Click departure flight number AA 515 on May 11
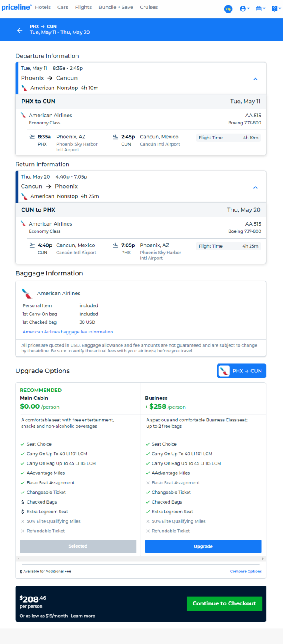The width and height of the screenshot is (283, 644). (x=253, y=116)
